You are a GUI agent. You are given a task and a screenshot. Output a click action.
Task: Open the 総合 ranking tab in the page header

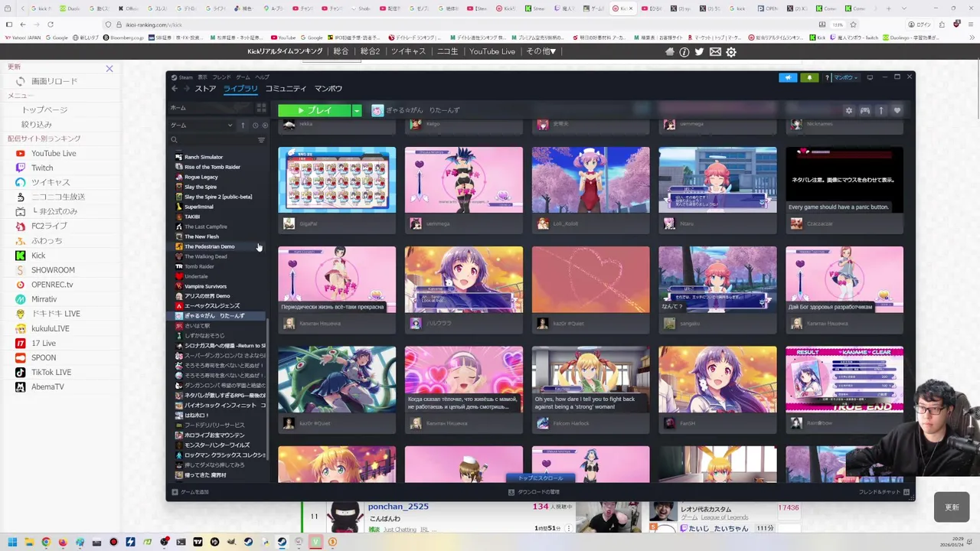tap(341, 51)
